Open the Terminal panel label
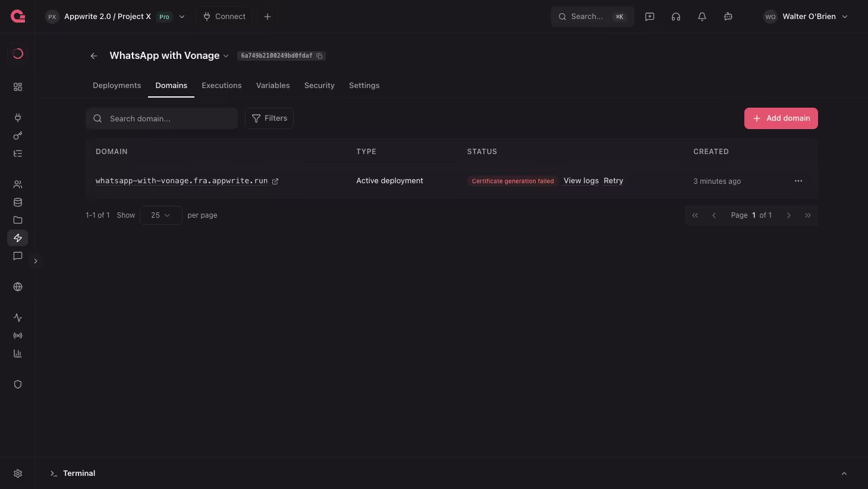This screenshot has height=489, width=868. coord(79,474)
